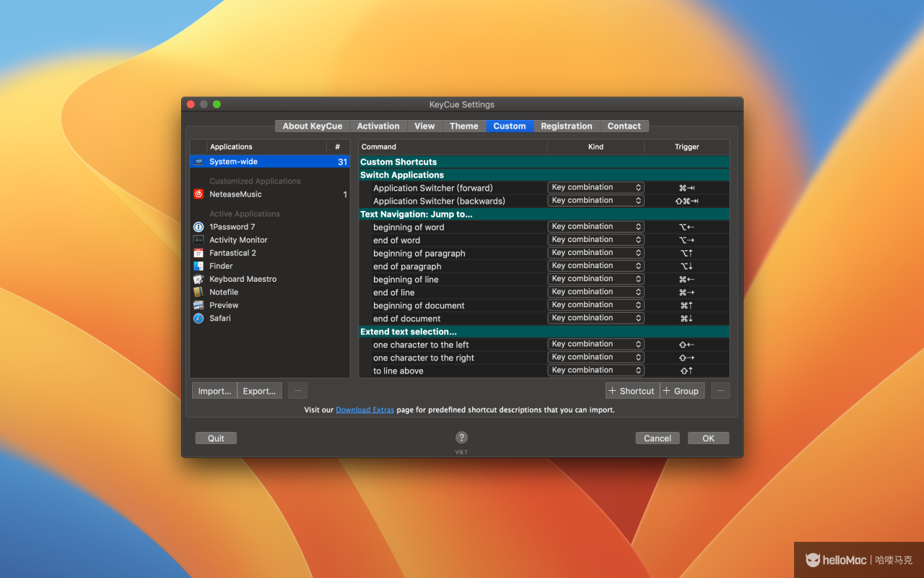Image resolution: width=924 pixels, height=578 pixels.
Task: Click the 'to line above' command text
Action: (x=398, y=371)
